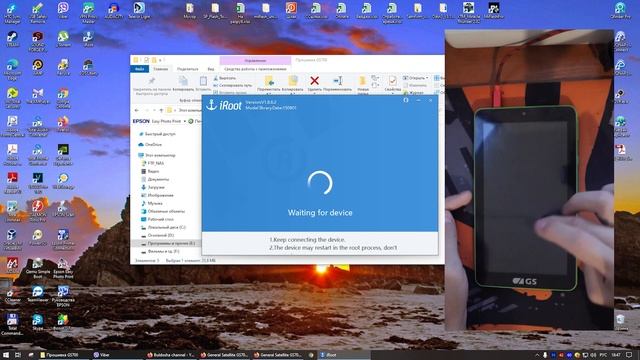
Task: Click Explorer's back navigation arrow
Action: point(136,110)
